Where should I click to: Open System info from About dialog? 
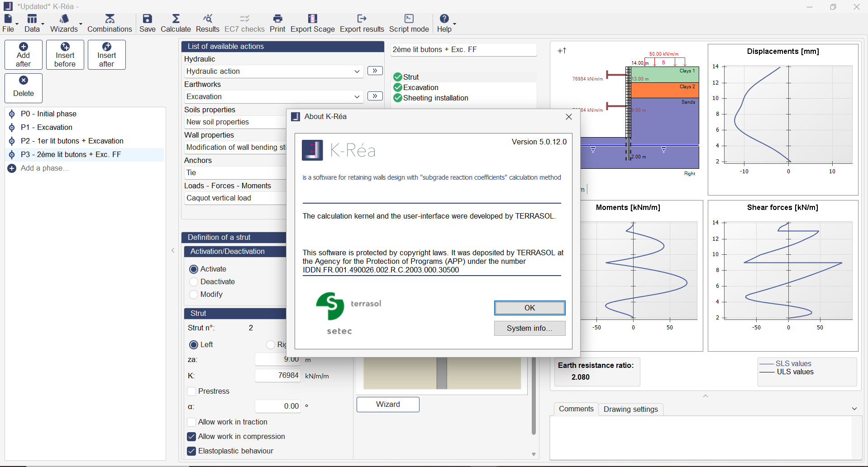click(529, 328)
